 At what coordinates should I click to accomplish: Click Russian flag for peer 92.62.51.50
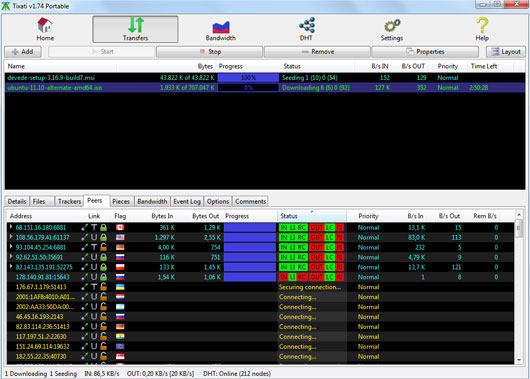tap(120, 257)
